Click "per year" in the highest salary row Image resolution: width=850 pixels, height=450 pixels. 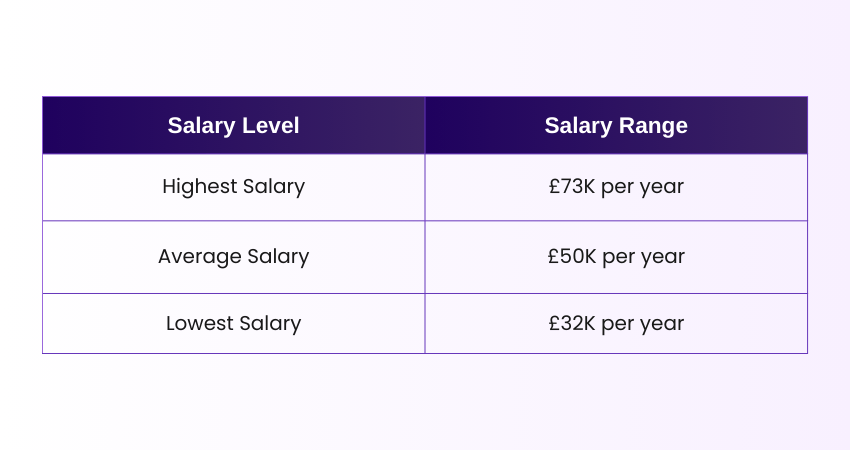pos(642,188)
